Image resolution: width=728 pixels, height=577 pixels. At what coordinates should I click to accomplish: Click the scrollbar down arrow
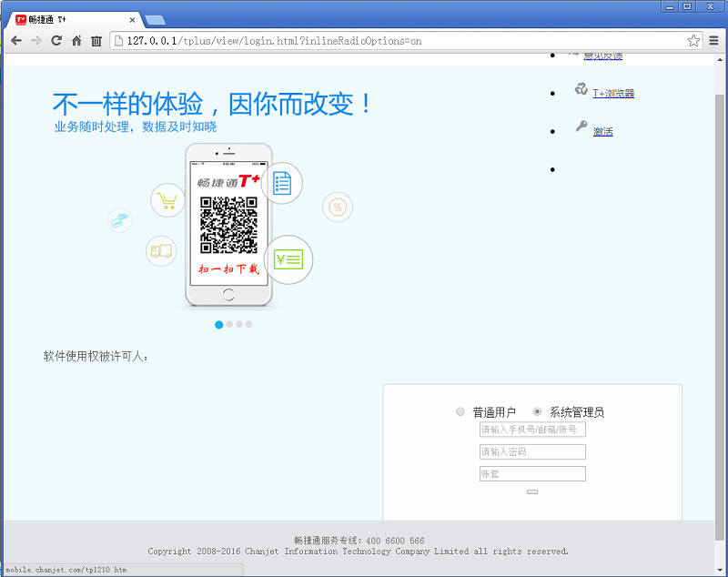[720, 570]
